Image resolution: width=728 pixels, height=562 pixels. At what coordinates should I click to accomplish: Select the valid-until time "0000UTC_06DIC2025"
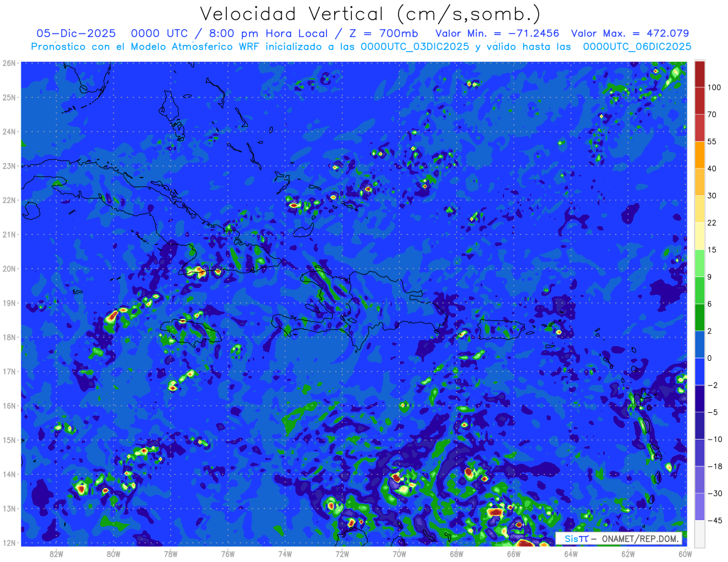tap(636, 47)
